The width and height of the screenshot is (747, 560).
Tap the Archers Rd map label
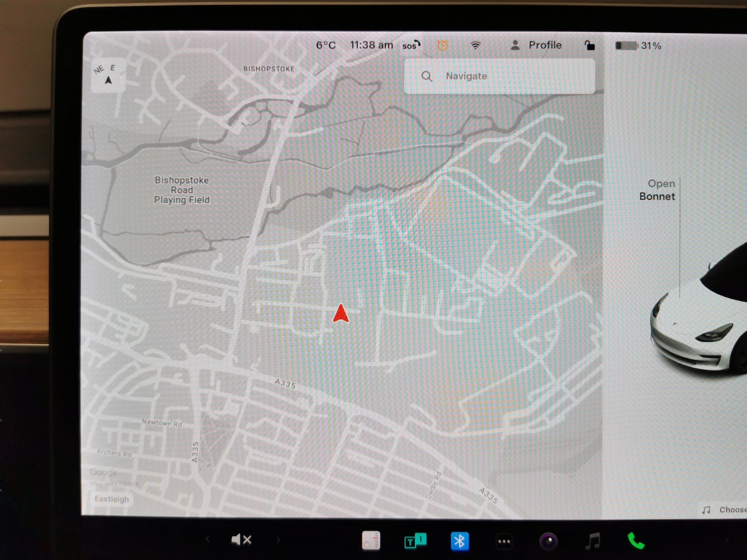[114, 452]
